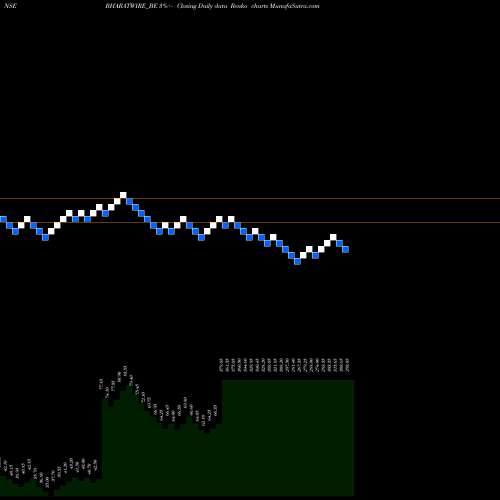Click the highest white Renko brick at the peak
Viewport: 500px width, 500px height.
[x=123, y=195]
